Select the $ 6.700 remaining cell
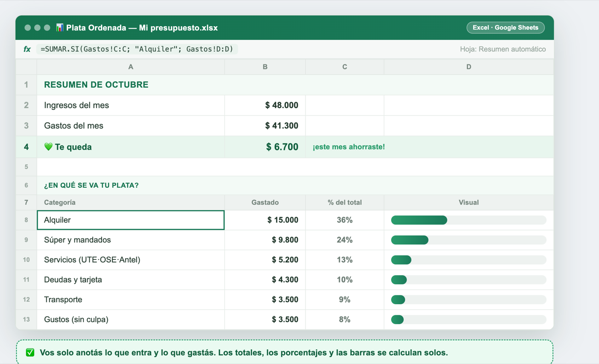The width and height of the screenshot is (599, 364). [265, 147]
